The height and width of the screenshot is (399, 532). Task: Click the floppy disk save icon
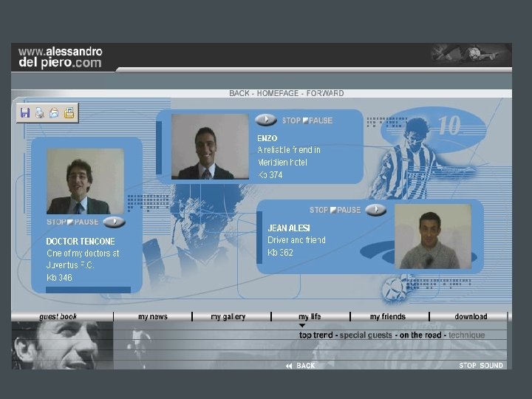25,112
